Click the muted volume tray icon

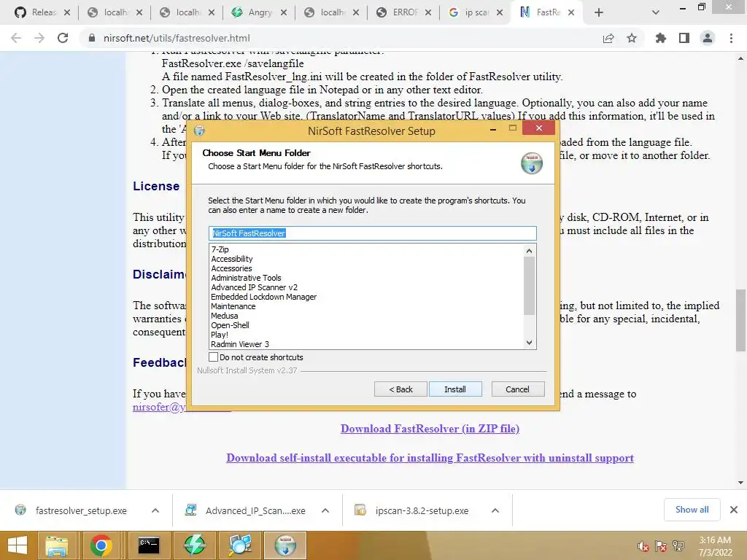[x=643, y=546]
